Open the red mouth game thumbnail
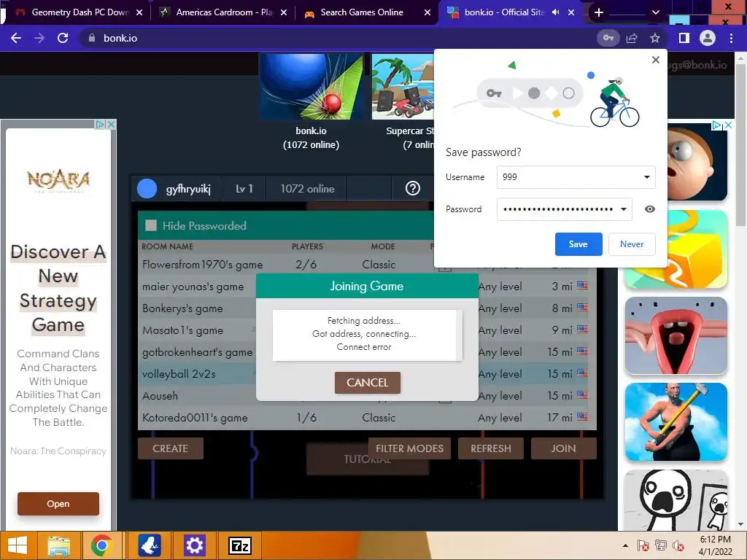 click(676, 335)
